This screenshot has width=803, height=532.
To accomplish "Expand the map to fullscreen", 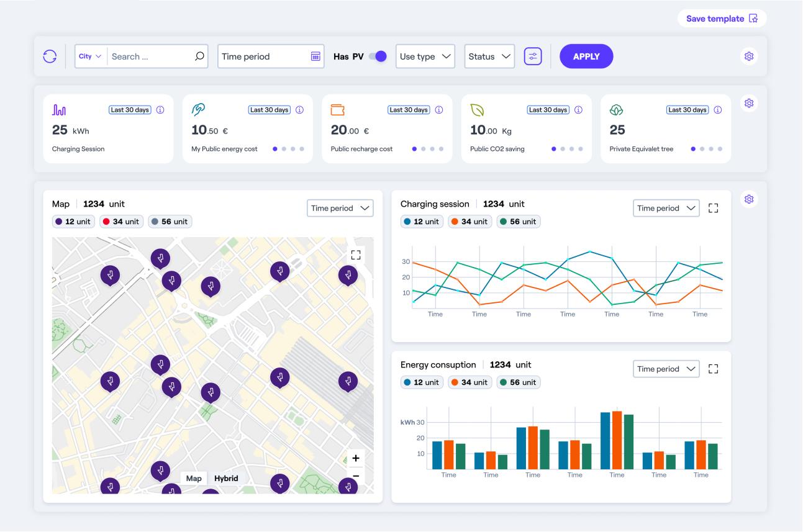I will click(x=356, y=255).
